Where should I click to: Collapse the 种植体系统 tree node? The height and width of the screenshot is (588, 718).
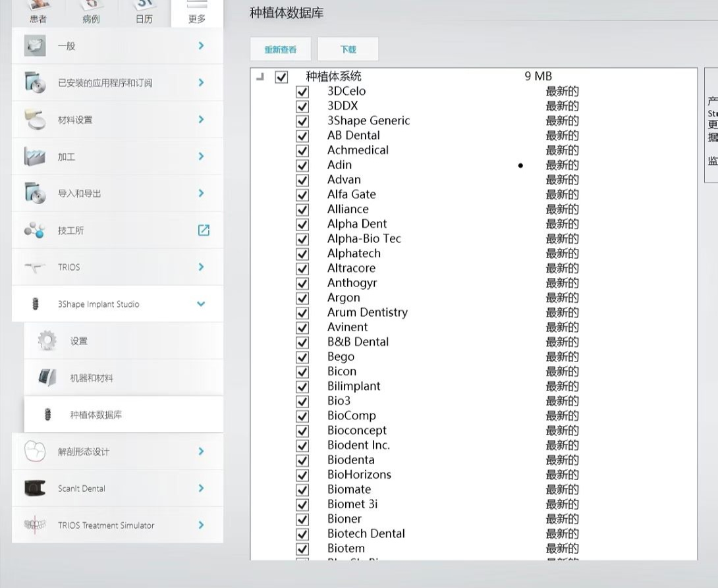coord(261,76)
